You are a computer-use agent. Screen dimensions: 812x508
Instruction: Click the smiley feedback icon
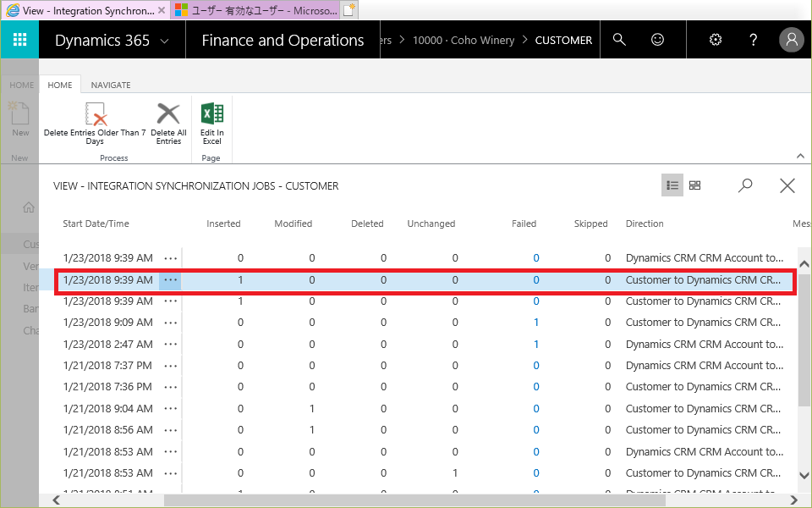click(657, 40)
